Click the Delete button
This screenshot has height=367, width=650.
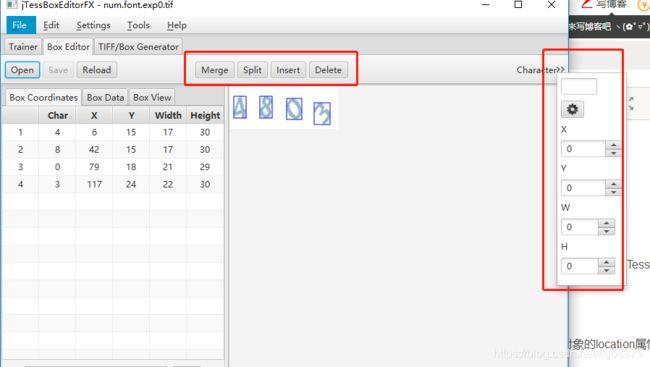[328, 70]
